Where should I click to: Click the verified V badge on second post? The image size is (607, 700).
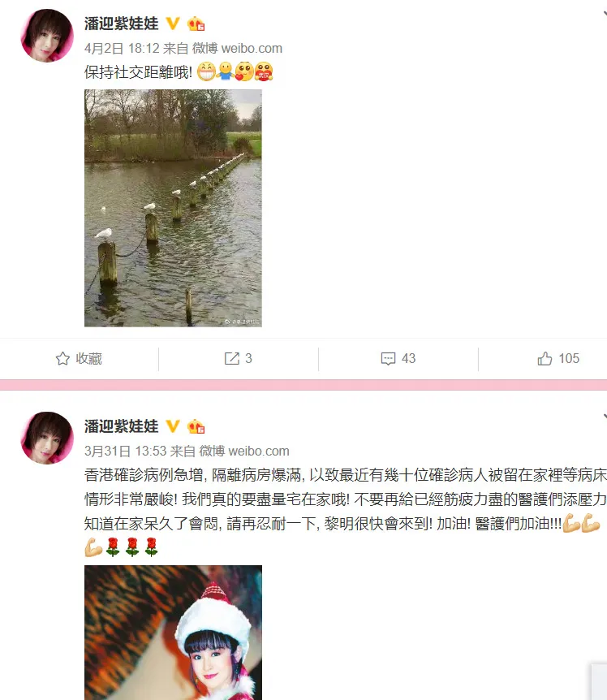173,426
